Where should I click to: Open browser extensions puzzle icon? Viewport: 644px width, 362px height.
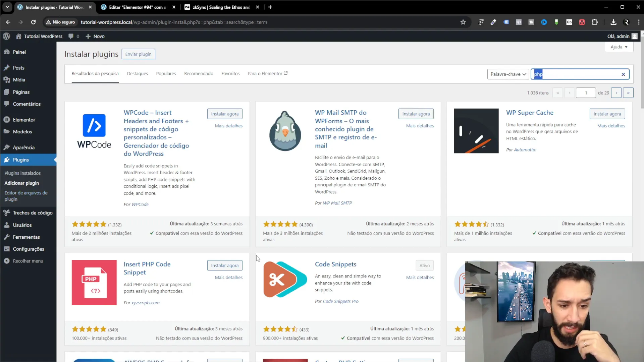pos(595,22)
